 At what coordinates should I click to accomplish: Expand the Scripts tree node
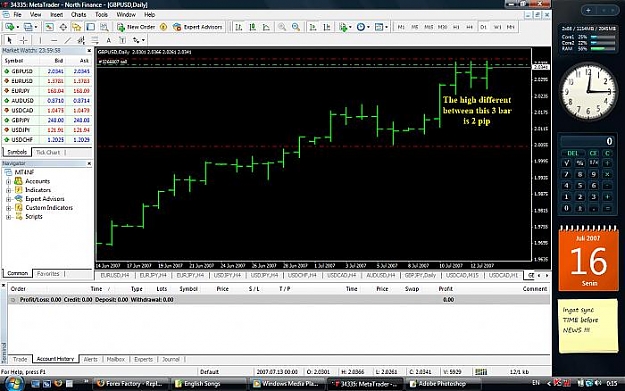click(x=8, y=217)
